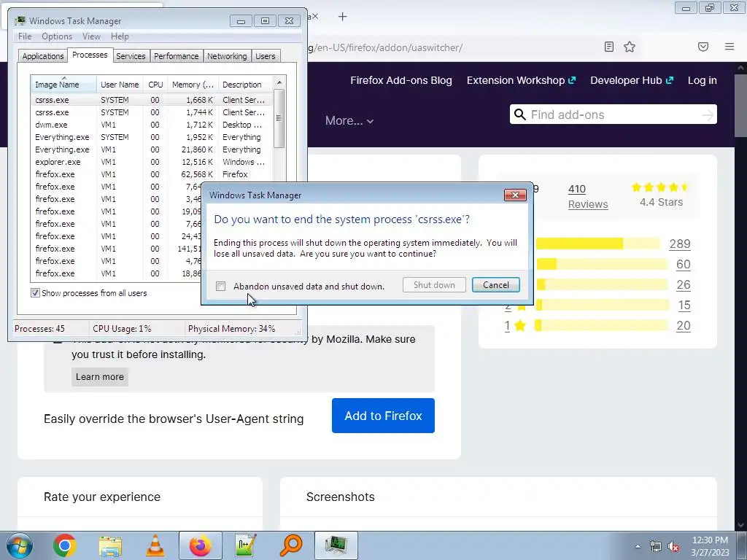Open Developer Hub link

[632, 80]
